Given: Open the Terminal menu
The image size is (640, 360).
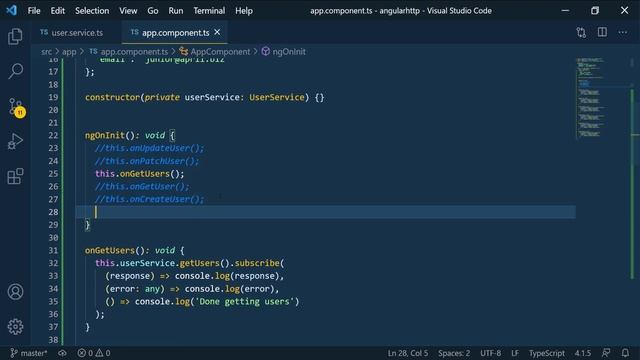Looking at the screenshot, I should coord(209,11).
